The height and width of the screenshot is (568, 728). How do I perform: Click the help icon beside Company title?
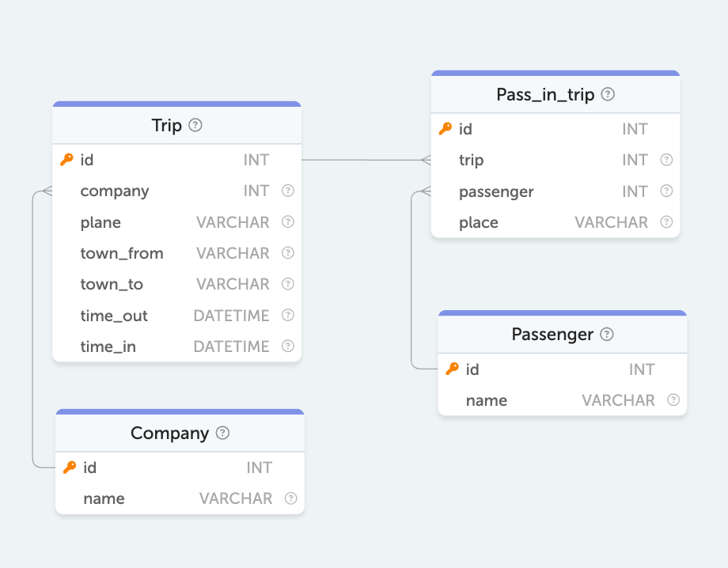click(x=223, y=433)
